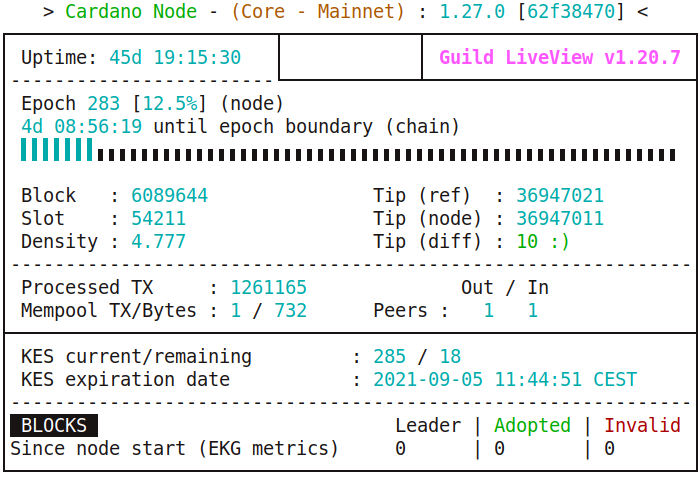Click block number 6089644
699x478 pixels.
pyautogui.click(x=169, y=196)
